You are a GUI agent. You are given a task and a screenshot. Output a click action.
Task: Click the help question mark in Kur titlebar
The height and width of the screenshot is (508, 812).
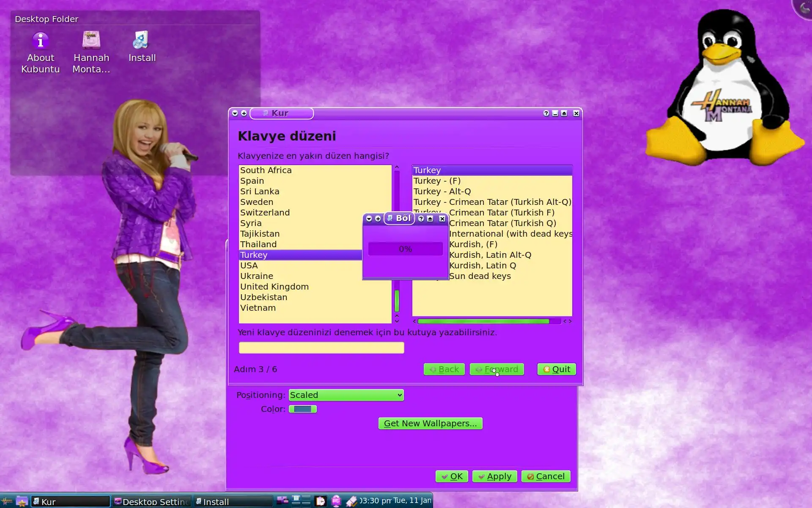pos(546,113)
